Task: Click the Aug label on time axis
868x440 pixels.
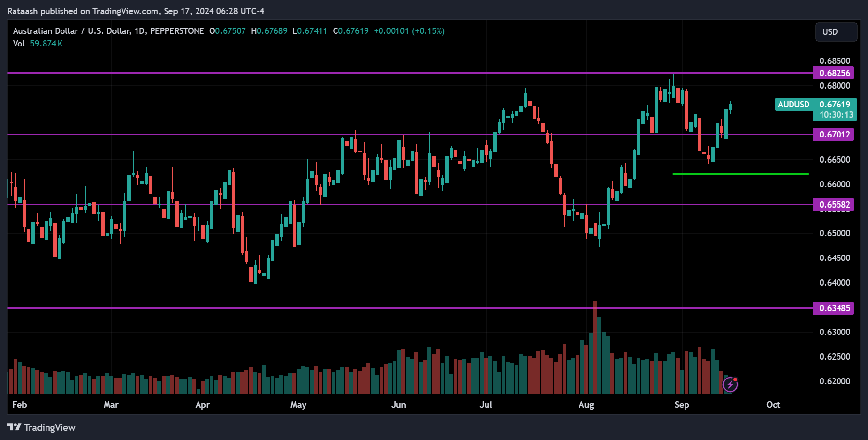Action: coord(586,405)
